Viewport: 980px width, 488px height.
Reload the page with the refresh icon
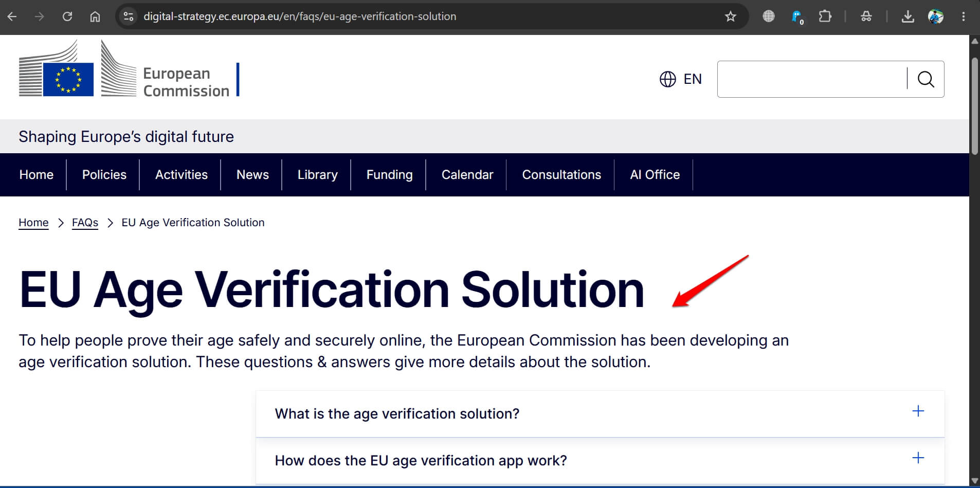[67, 16]
